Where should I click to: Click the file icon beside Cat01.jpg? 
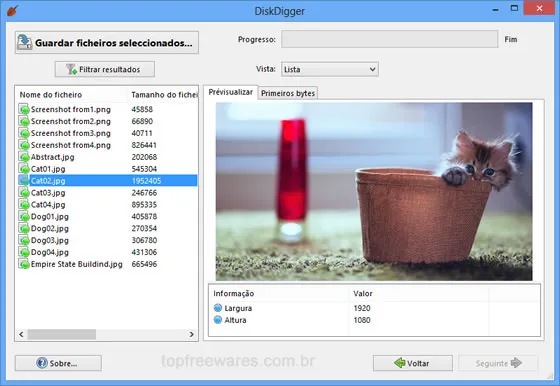coord(24,169)
